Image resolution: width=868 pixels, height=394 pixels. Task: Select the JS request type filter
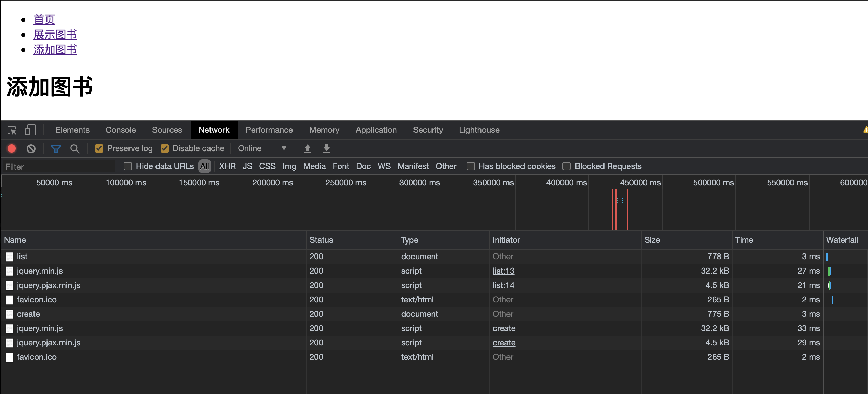coord(247,166)
